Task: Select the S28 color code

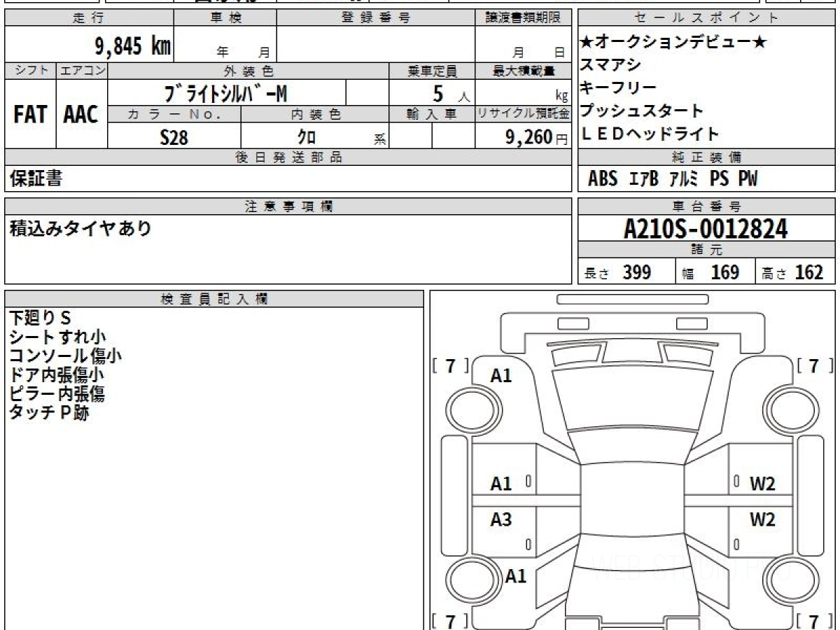Action: click(x=174, y=137)
